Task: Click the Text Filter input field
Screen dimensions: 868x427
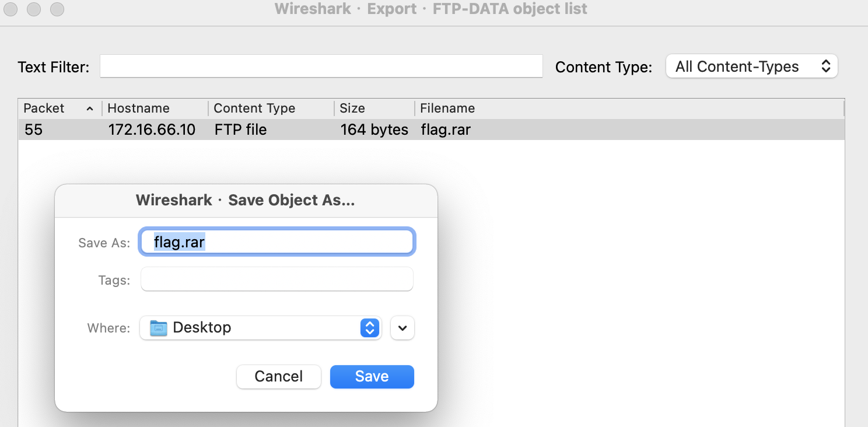Action: tap(321, 66)
